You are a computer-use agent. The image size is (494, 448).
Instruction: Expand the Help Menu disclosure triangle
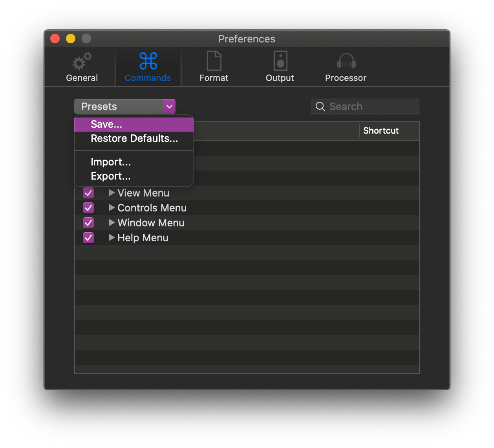click(x=112, y=237)
